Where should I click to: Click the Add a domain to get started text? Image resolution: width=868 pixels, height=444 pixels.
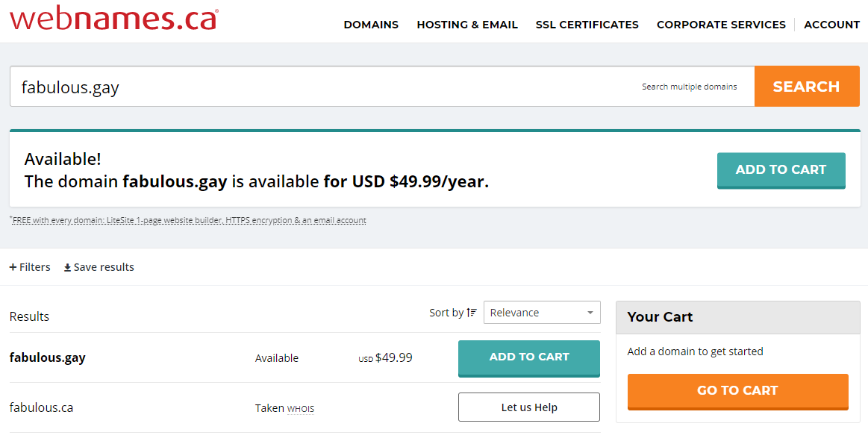pos(696,351)
